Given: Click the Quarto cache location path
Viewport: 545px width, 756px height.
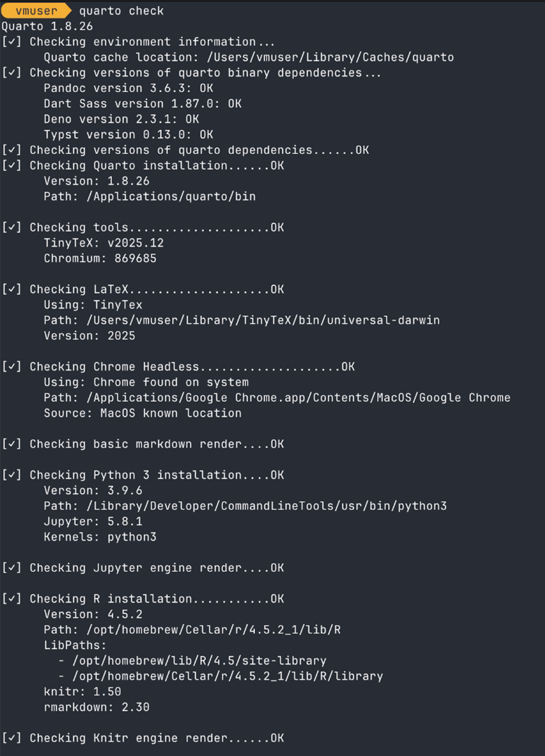Looking at the screenshot, I should tap(330, 57).
